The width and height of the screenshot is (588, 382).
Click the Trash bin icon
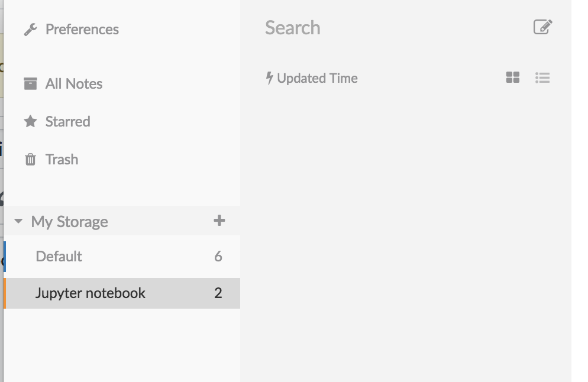(30, 159)
